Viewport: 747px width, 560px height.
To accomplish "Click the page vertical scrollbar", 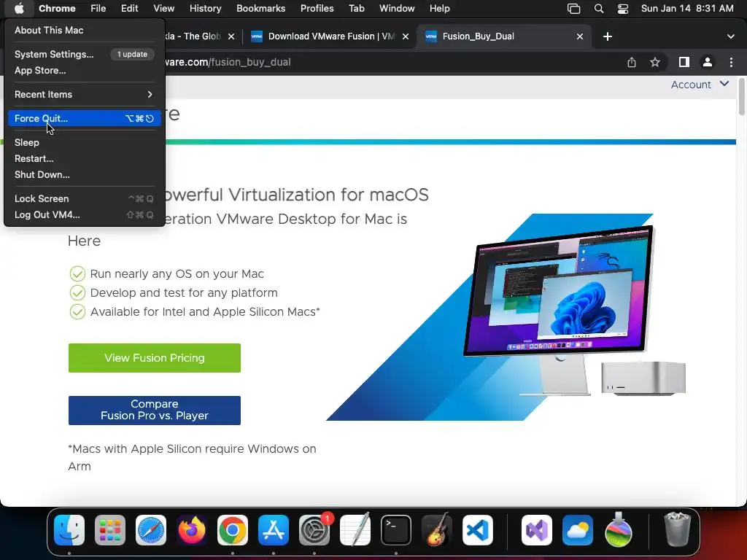I will (x=742, y=97).
